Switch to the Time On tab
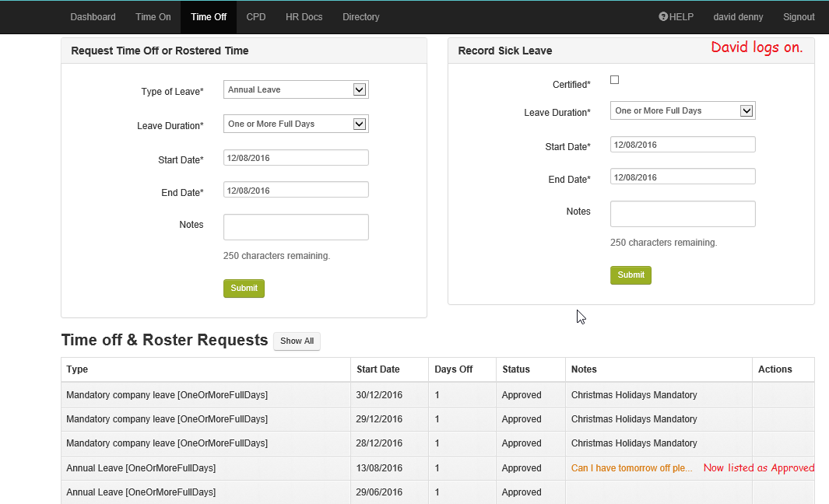Viewport: 829px width, 504px height. click(153, 17)
